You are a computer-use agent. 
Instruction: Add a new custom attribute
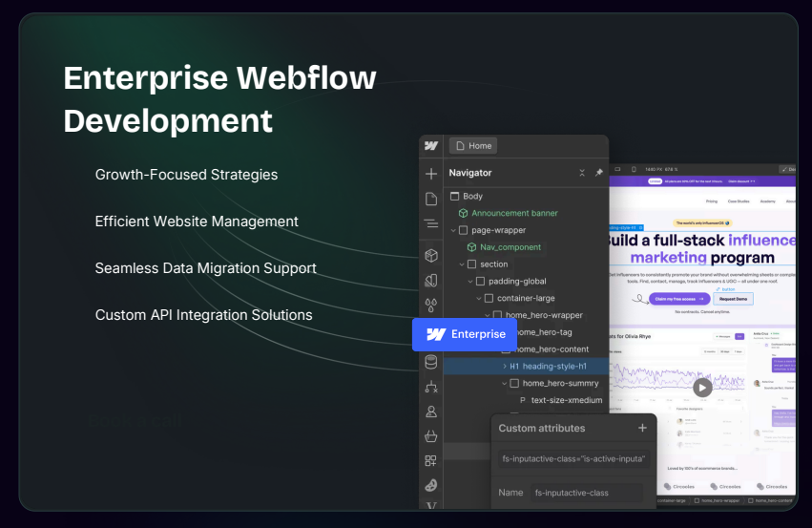coord(642,429)
